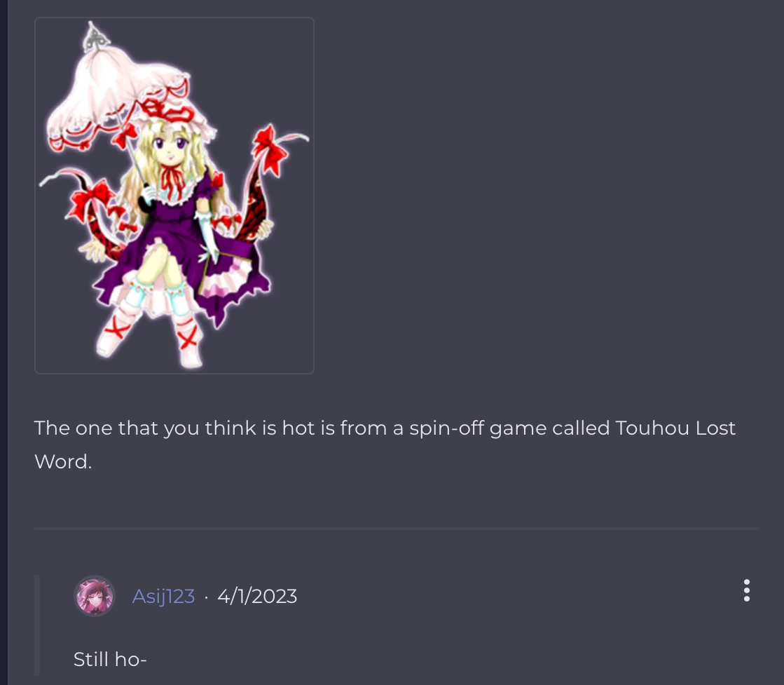Click the red ribbon on the image's right side
784x685 pixels.
pos(270,149)
